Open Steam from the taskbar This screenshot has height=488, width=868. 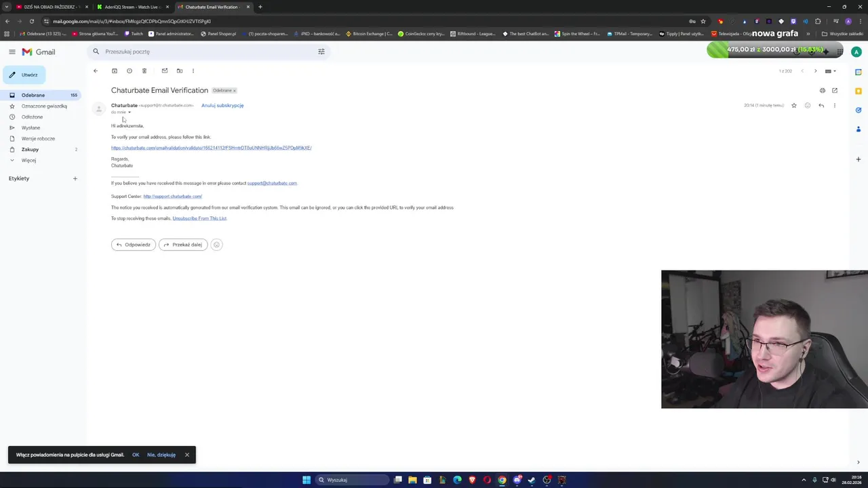[x=532, y=480]
